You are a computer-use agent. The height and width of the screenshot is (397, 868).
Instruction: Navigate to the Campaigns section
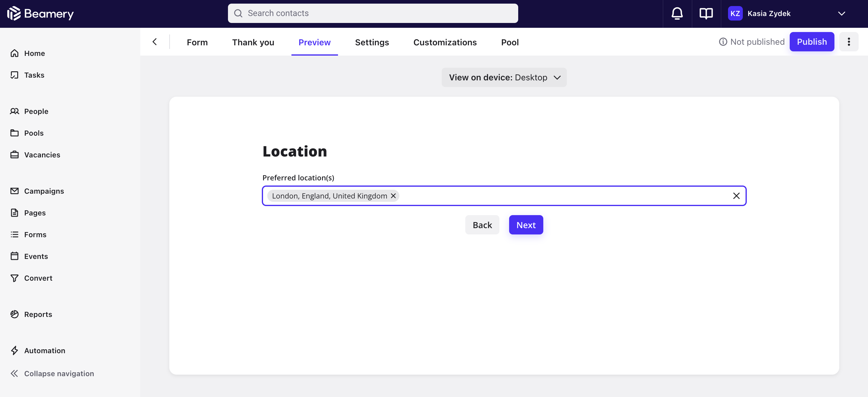coord(44,191)
